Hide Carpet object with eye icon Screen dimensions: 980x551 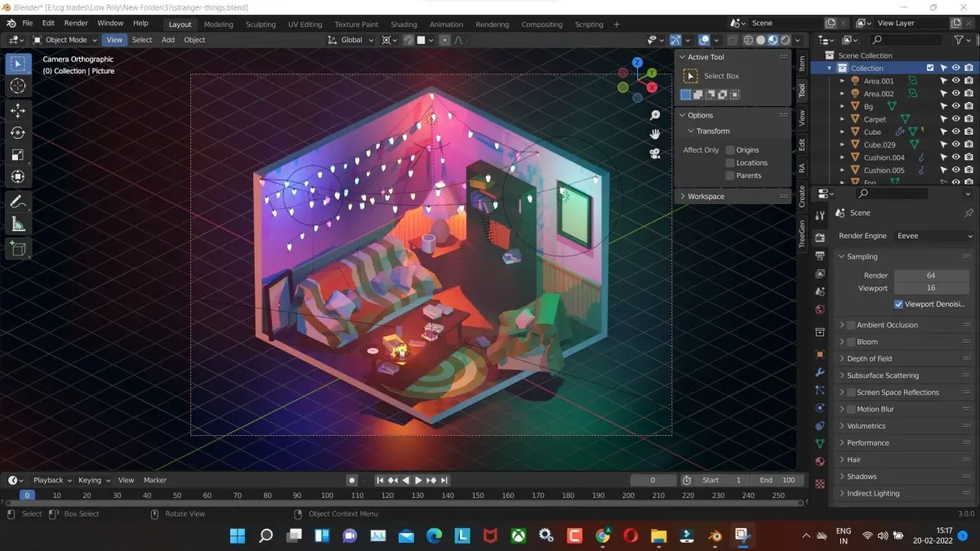[955, 119]
